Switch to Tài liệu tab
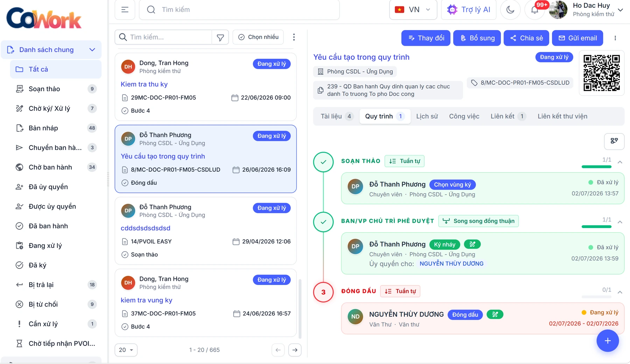 pyautogui.click(x=337, y=116)
